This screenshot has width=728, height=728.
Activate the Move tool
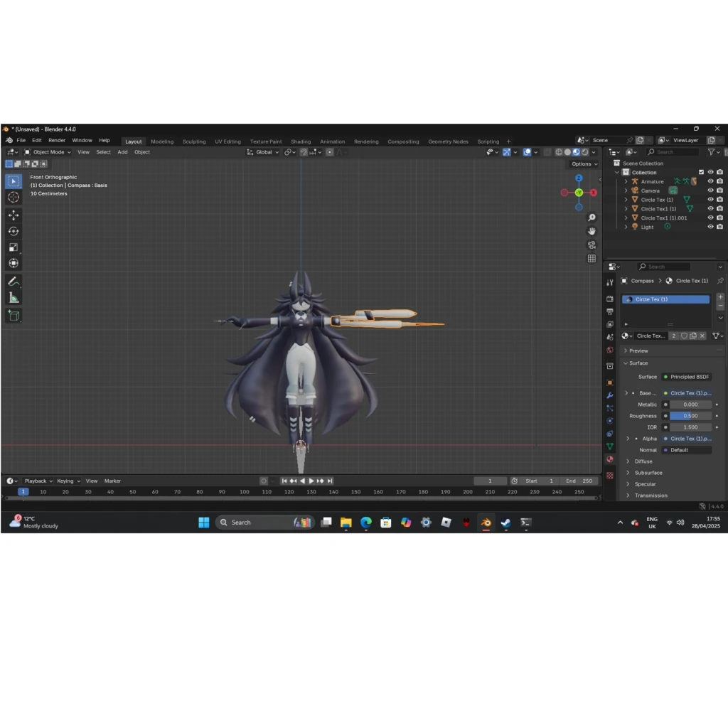(x=14, y=215)
